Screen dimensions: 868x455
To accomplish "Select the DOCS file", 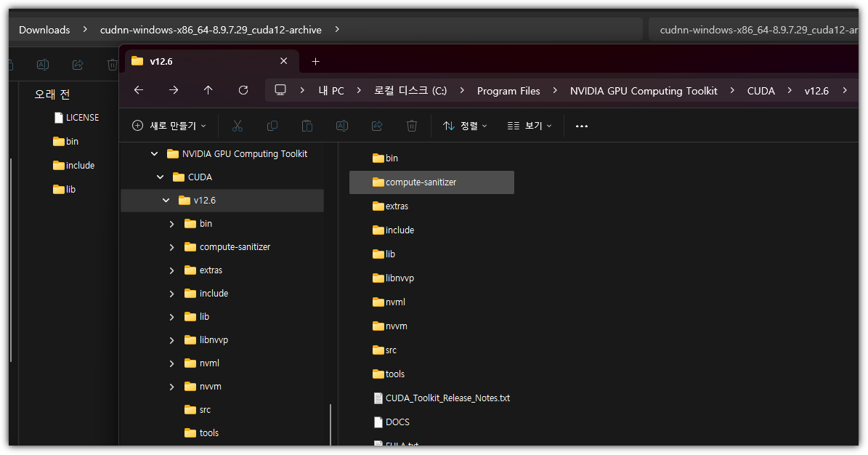I will coord(392,422).
